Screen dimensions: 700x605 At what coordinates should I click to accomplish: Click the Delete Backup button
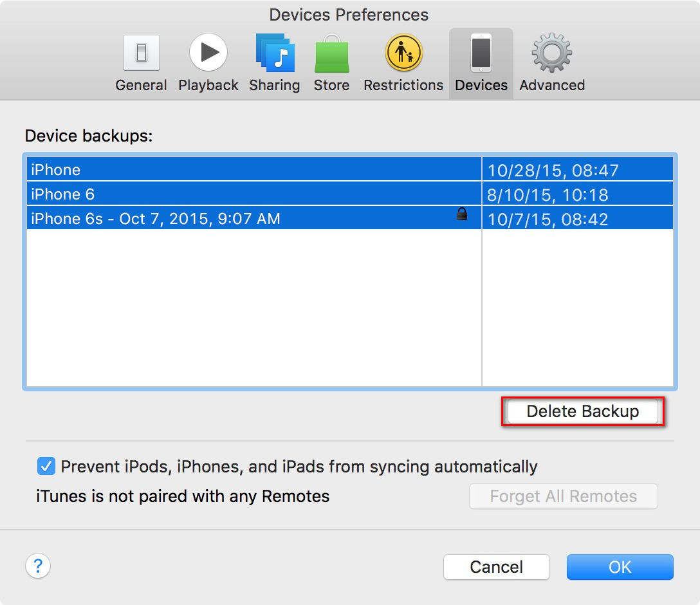pos(583,411)
